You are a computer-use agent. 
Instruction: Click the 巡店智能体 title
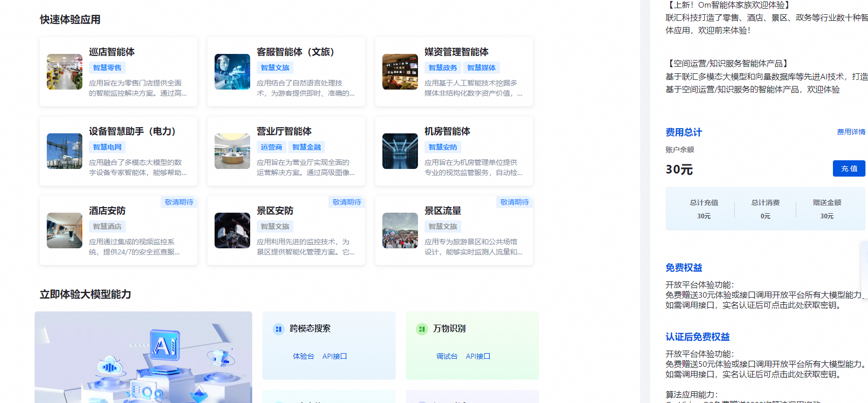click(x=112, y=52)
